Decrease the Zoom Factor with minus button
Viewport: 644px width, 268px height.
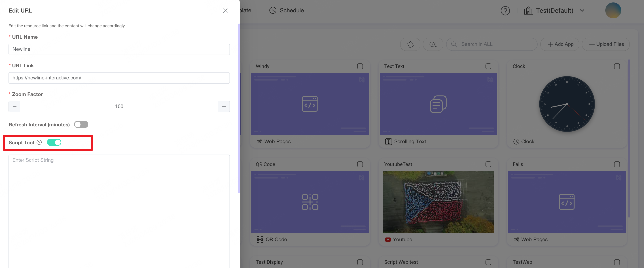point(15,106)
